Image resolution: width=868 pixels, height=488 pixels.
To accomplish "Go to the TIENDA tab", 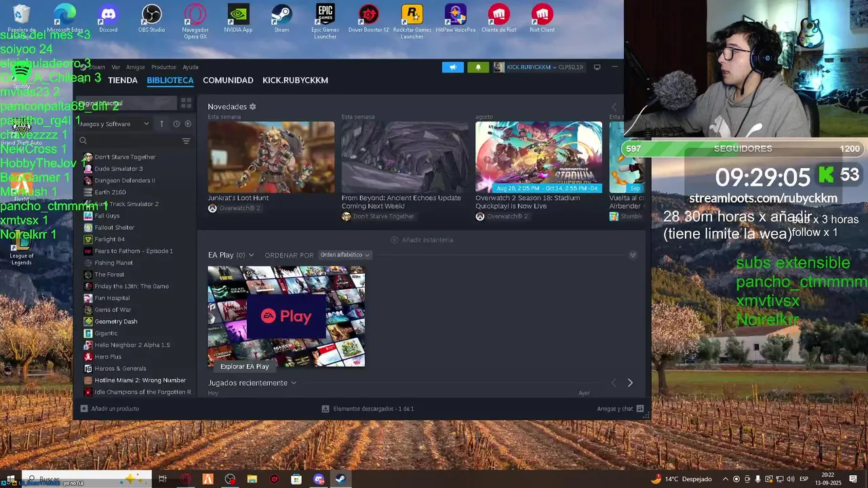I will pos(123,80).
